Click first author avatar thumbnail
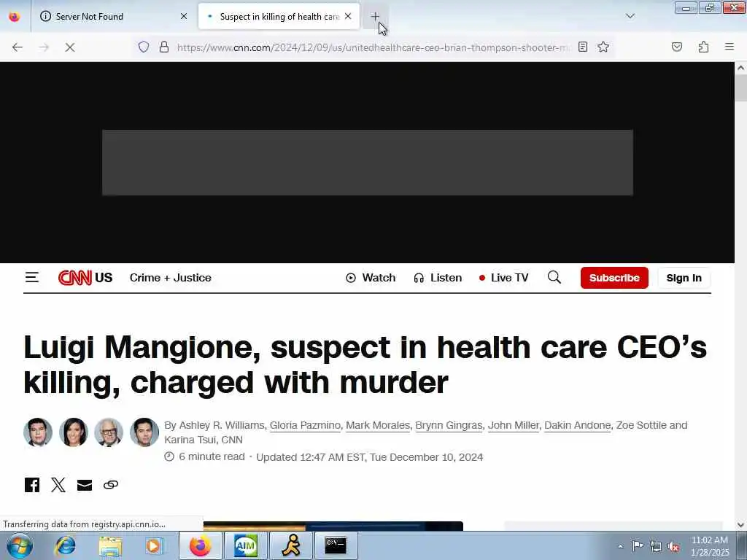 point(38,432)
